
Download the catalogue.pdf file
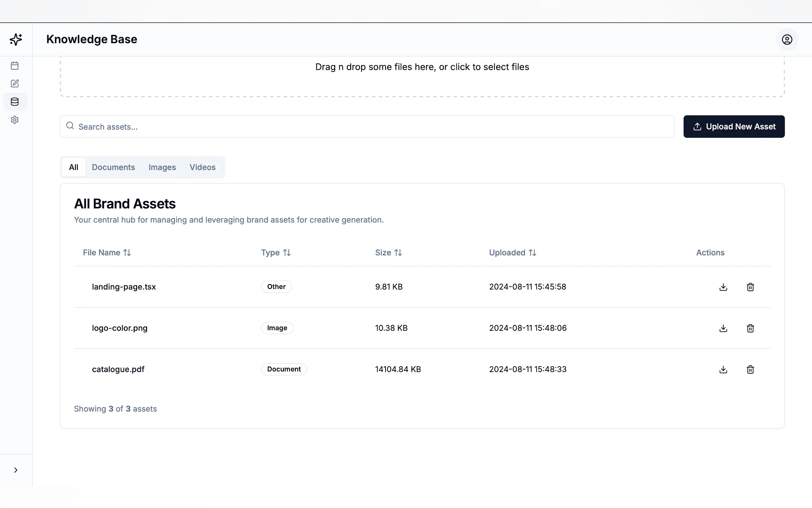[723, 369]
